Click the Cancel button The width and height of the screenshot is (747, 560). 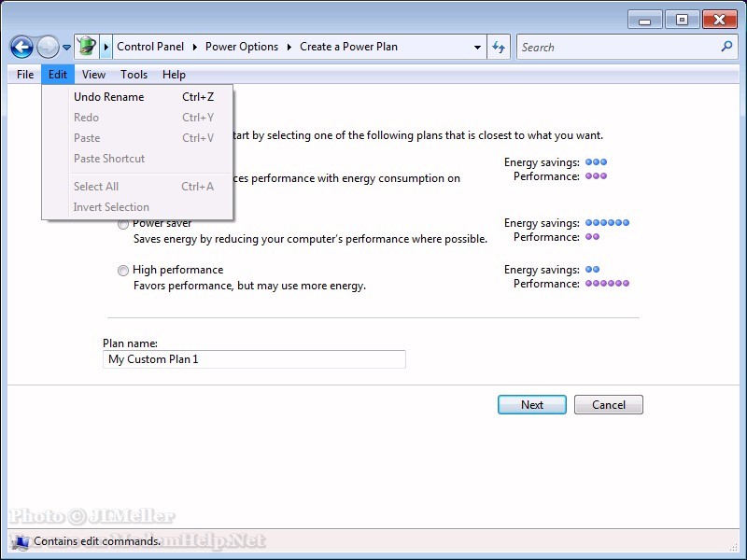click(609, 405)
